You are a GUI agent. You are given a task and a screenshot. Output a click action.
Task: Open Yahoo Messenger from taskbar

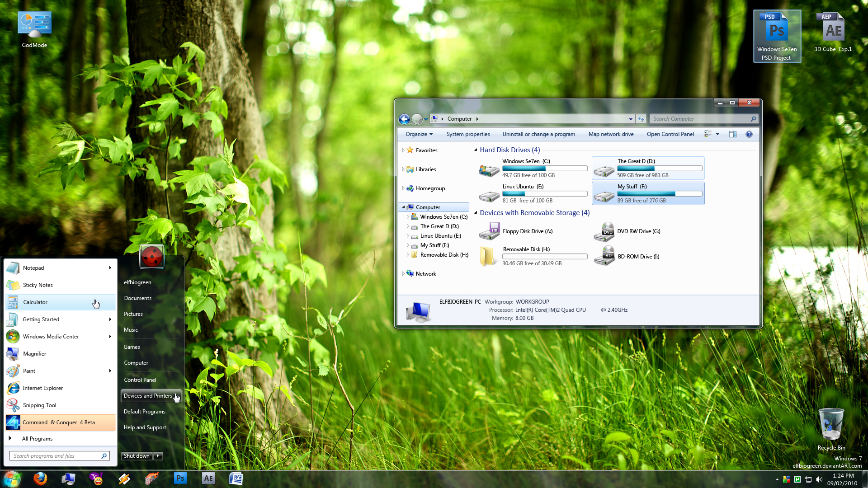click(x=96, y=479)
